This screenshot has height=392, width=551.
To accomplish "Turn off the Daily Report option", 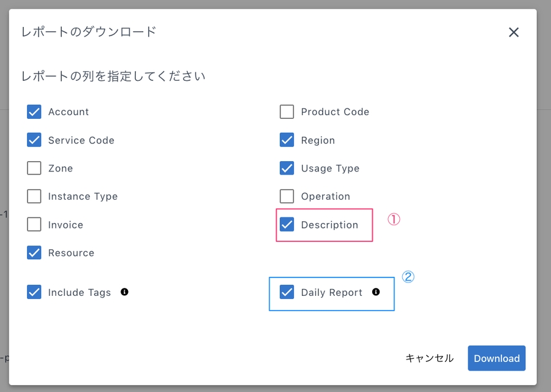I will pos(287,292).
